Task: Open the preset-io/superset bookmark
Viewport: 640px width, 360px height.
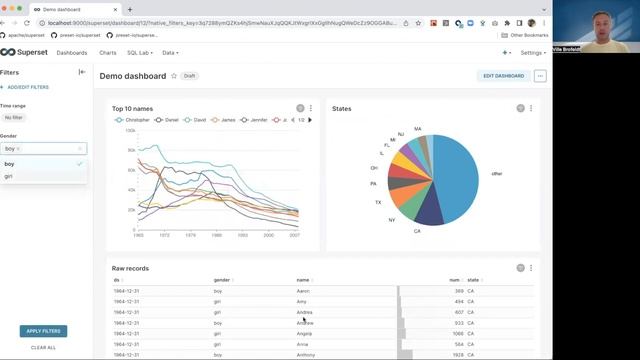Action: [76, 36]
